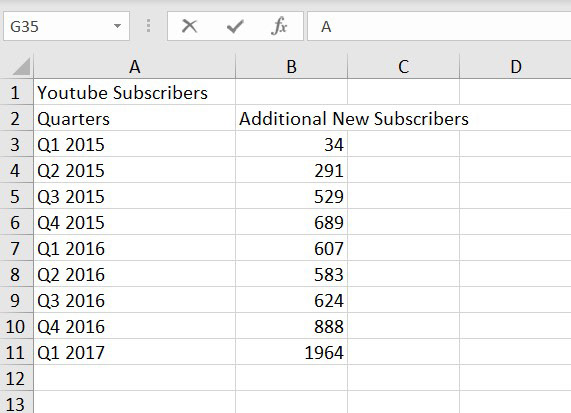The height and width of the screenshot is (413, 571).
Task: Click the Additional New Subscribers cell
Action: click(292, 118)
